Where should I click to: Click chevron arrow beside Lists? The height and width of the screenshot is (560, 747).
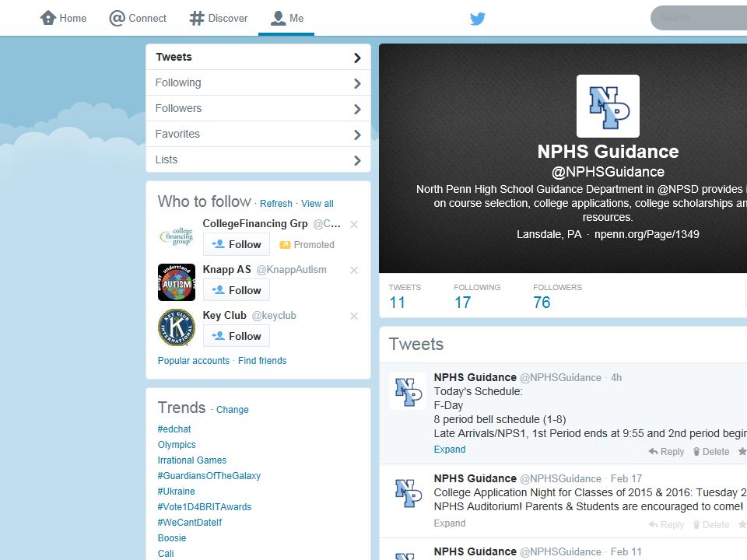click(x=357, y=160)
